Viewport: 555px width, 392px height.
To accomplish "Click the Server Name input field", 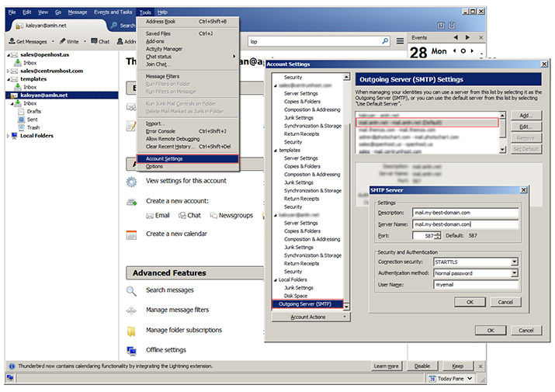I will tap(465, 224).
